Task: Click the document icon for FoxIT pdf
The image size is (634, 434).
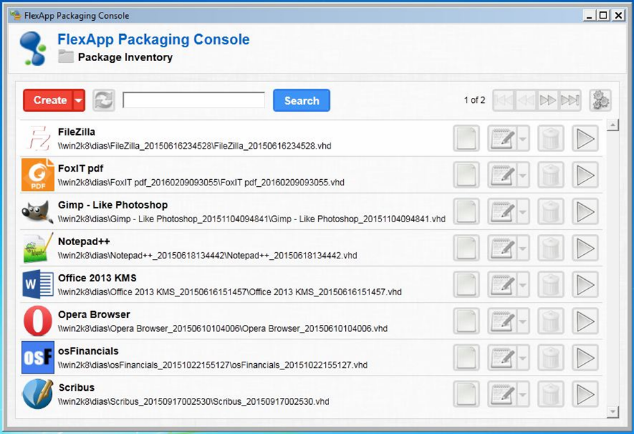Action: pos(466,175)
